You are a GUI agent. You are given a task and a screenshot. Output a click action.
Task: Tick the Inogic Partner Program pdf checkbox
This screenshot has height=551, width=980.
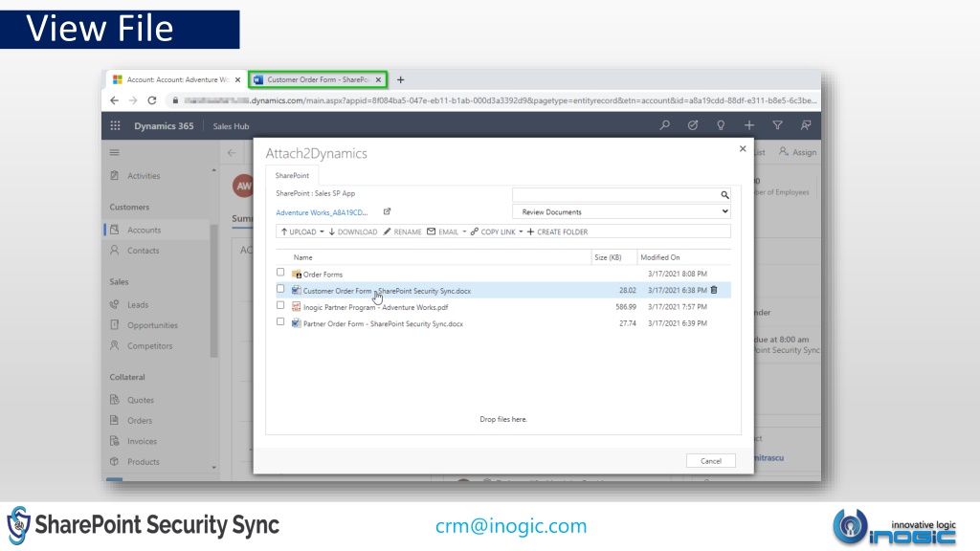(280, 305)
